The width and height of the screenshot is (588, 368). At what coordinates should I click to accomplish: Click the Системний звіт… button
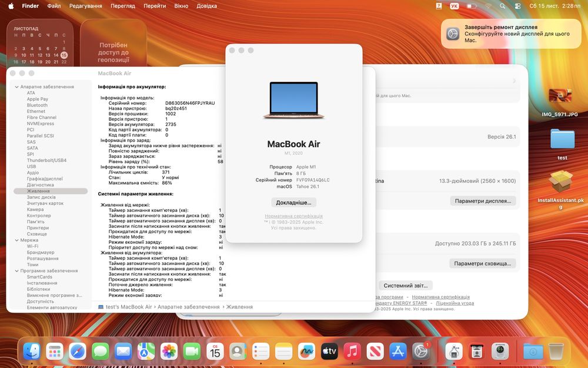click(x=405, y=286)
